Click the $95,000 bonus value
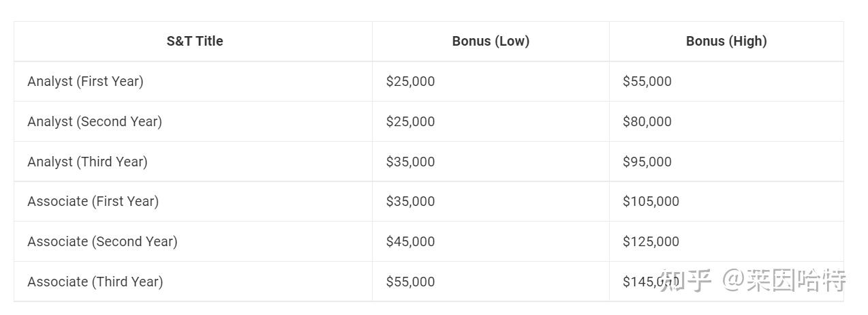This screenshot has width=868, height=315. pyautogui.click(x=647, y=162)
